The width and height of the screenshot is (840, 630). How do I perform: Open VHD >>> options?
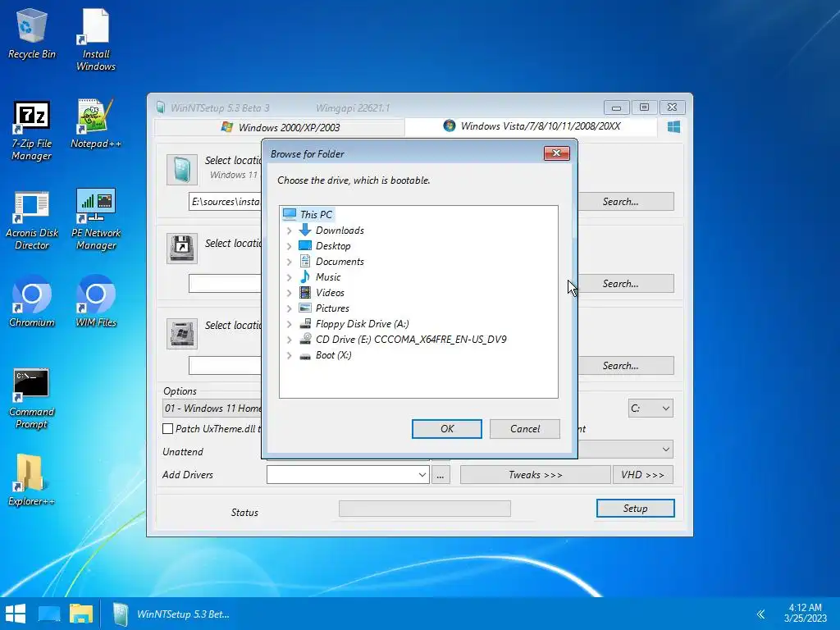643,475
